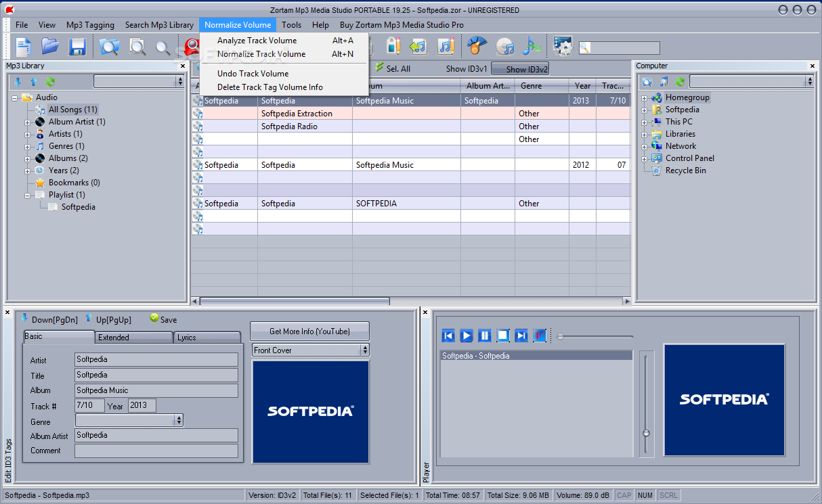This screenshot has width=822, height=504.
Task: Expand the Album Artist (1) node
Action: pyautogui.click(x=28, y=122)
